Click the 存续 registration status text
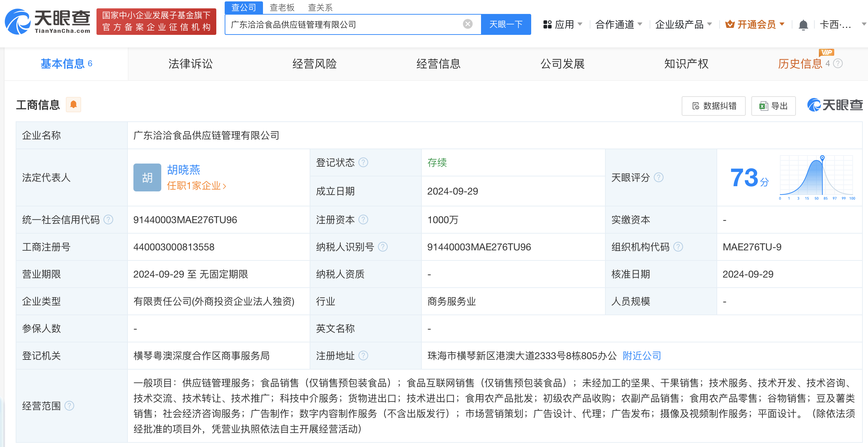Viewport: 868px width, 447px height. tap(437, 162)
